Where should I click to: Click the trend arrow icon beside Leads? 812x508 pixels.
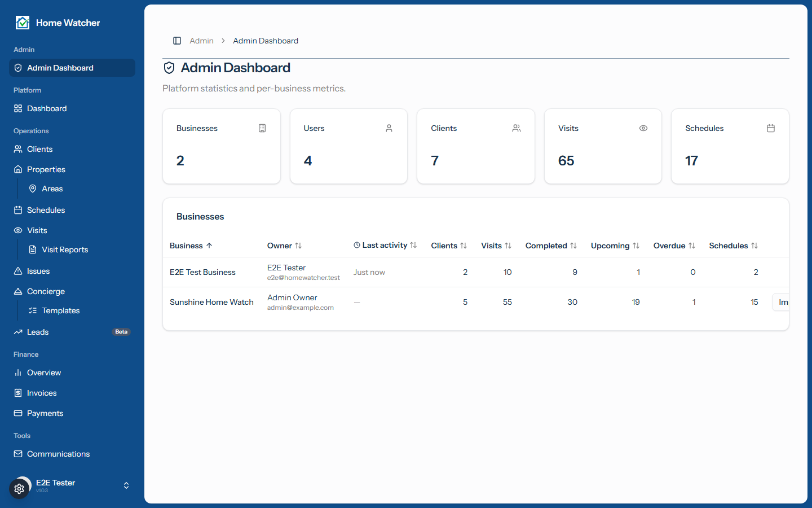(x=18, y=332)
